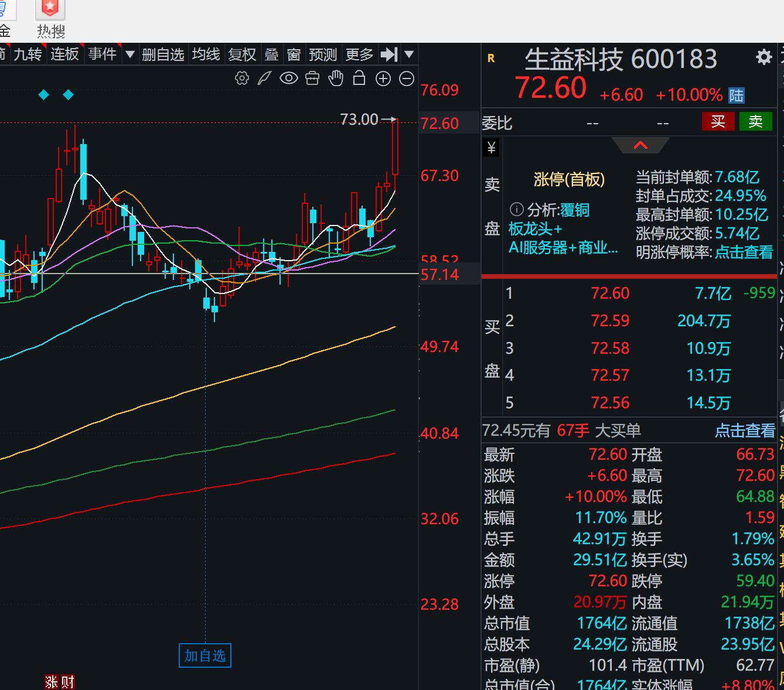This screenshot has width=784, height=690.
Task: Collapse panel with red up chevron
Action: click(x=640, y=145)
